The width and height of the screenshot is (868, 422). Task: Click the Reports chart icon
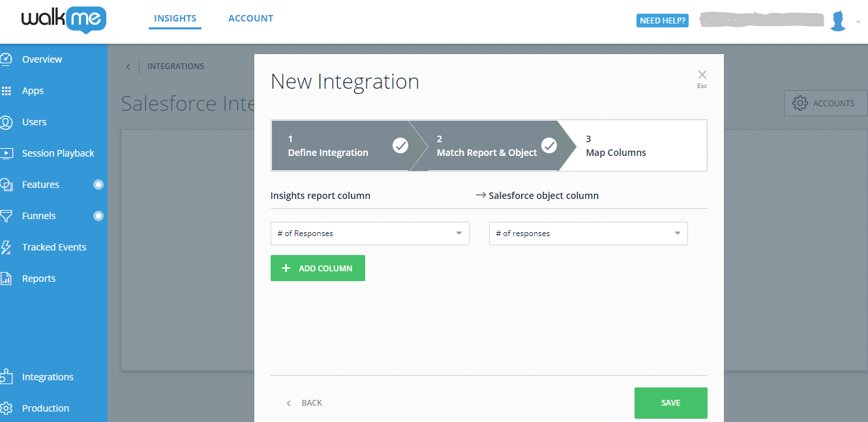(7, 279)
